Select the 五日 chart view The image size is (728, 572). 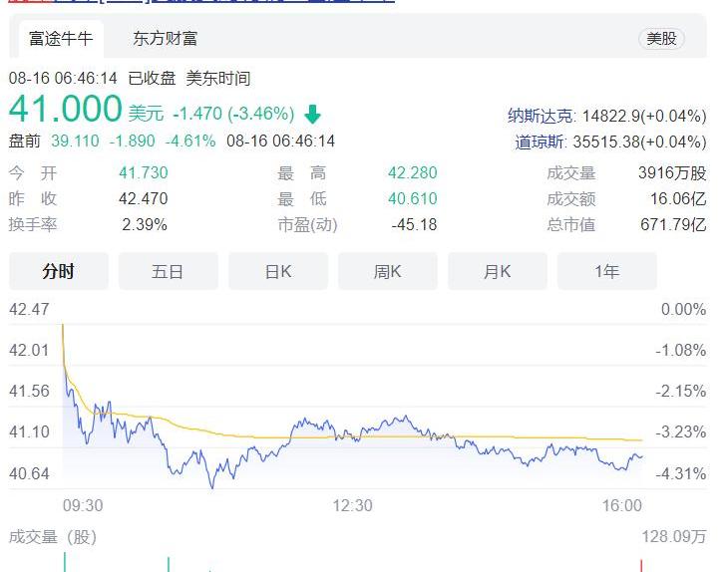(x=169, y=271)
